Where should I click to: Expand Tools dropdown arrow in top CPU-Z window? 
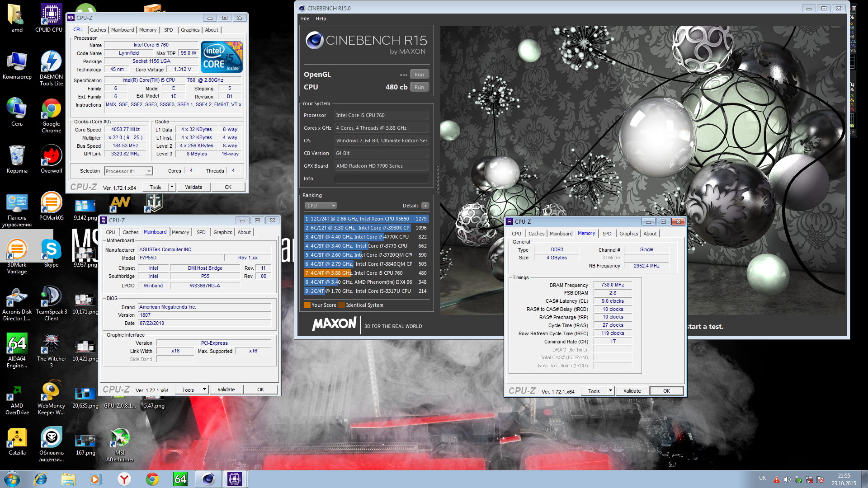point(172,187)
